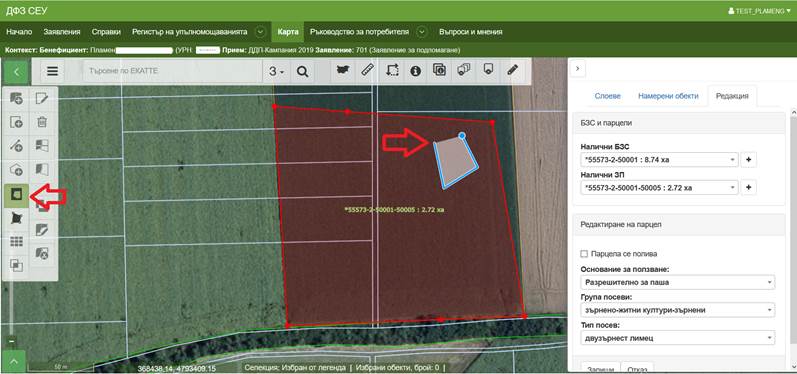Screen dimensions: 797x374
Task: Open 'Въпроси и мнения' menu item
Action: 471,32
